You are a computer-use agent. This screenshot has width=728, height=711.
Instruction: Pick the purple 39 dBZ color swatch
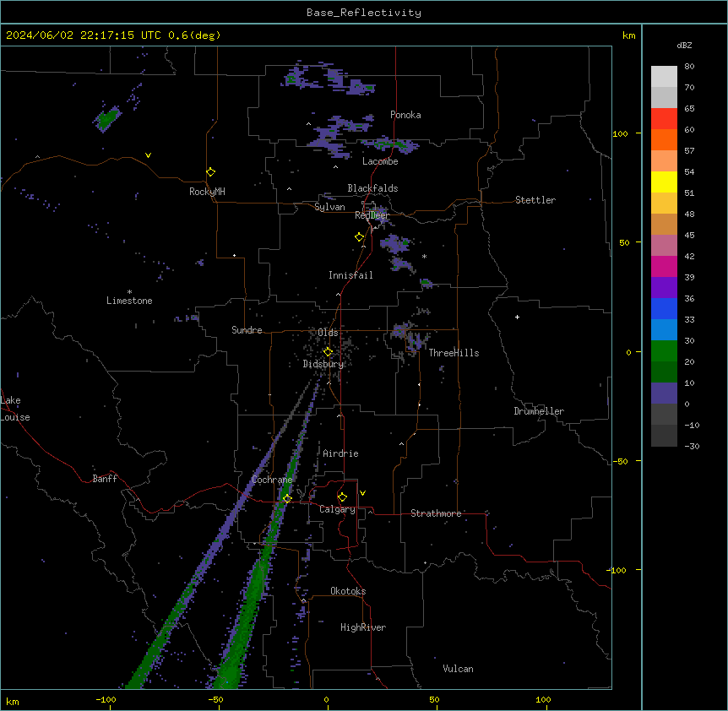[664, 288]
